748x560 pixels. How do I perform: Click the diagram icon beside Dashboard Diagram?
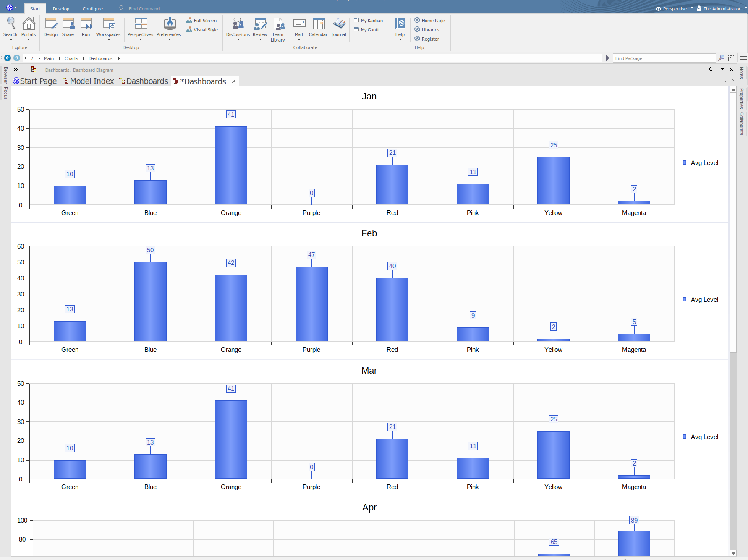coord(34,70)
